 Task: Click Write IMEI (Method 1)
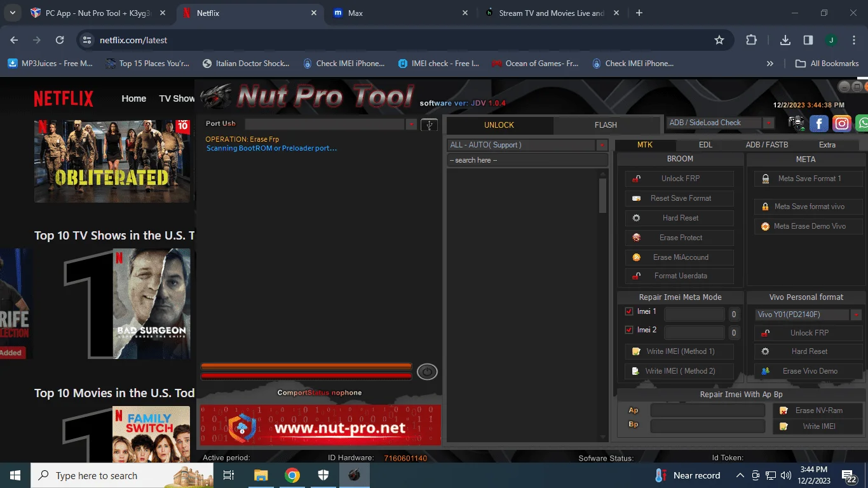(679, 351)
